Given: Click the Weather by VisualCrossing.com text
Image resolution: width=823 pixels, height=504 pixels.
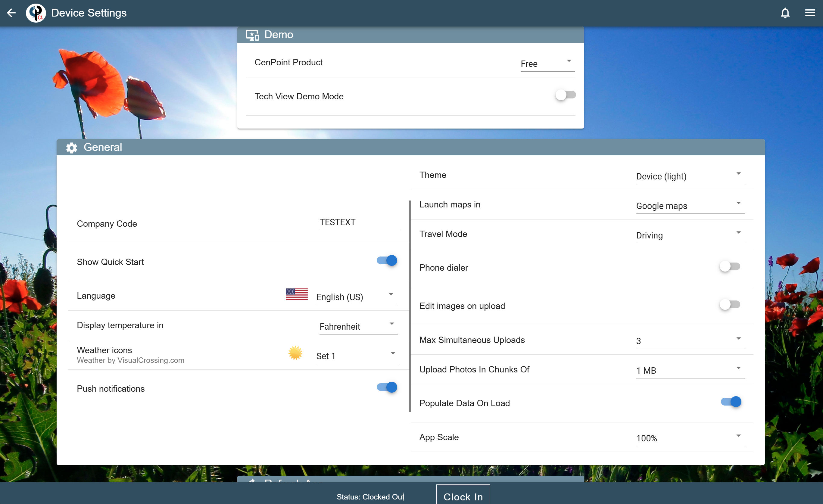Looking at the screenshot, I should click(131, 360).
